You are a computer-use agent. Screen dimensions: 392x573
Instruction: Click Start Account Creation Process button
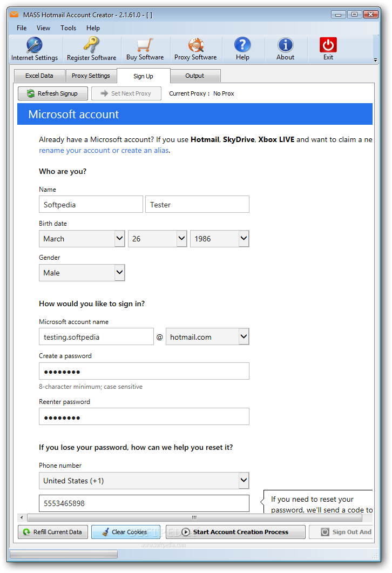[235, 532]
